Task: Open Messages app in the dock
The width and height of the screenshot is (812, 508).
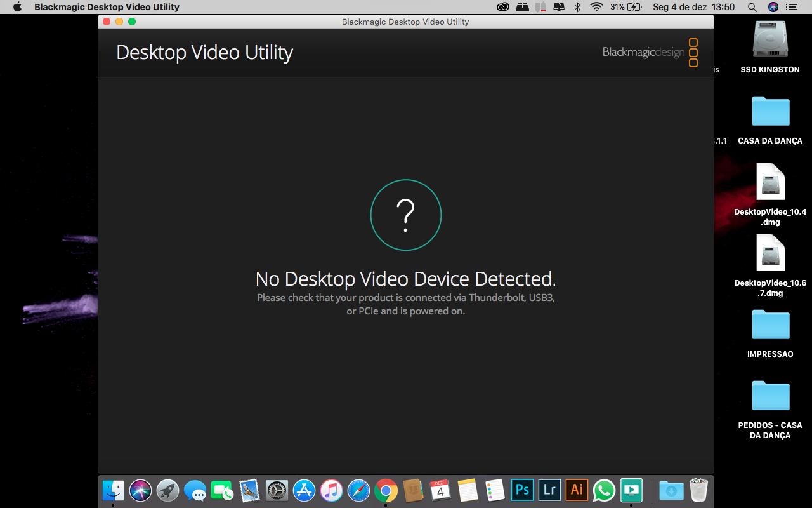Action: (x=195, y=490)
